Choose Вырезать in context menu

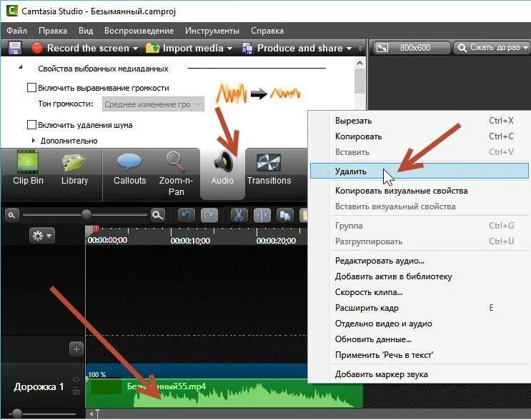420,121
